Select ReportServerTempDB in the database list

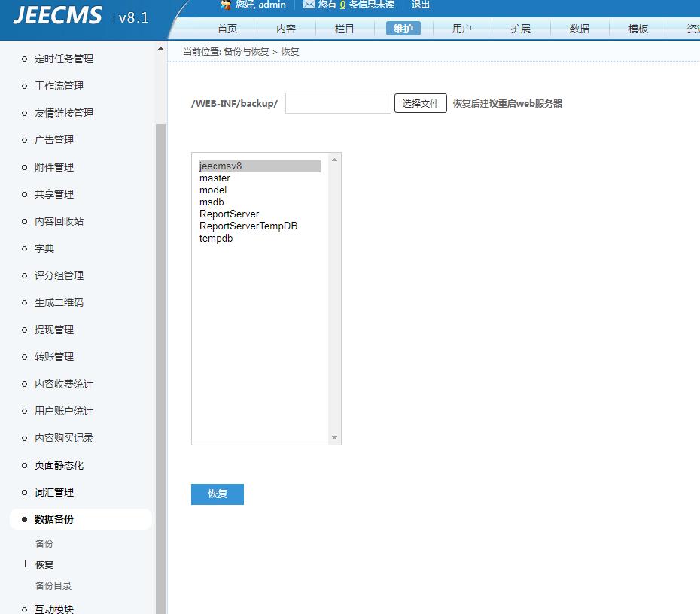260,226
